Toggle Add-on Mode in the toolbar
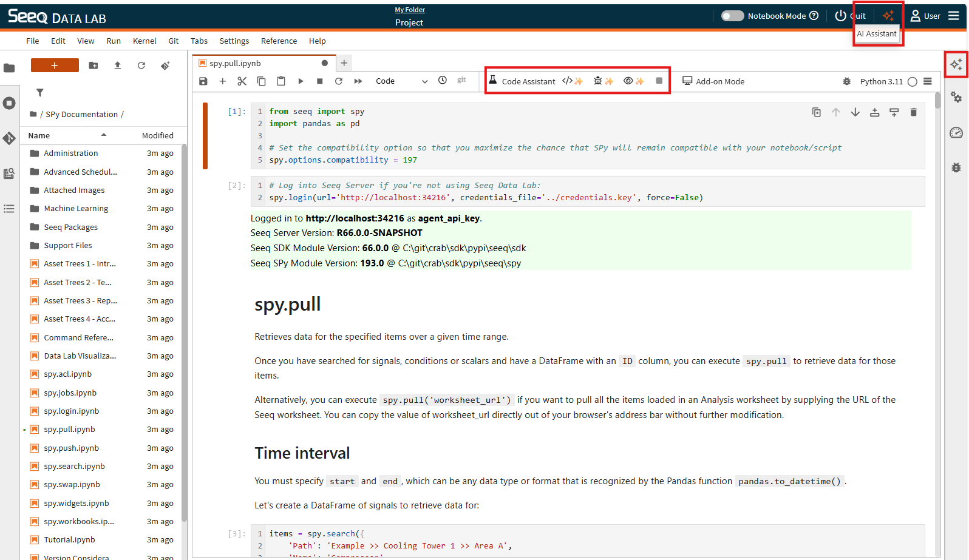 tap(713, 81)
